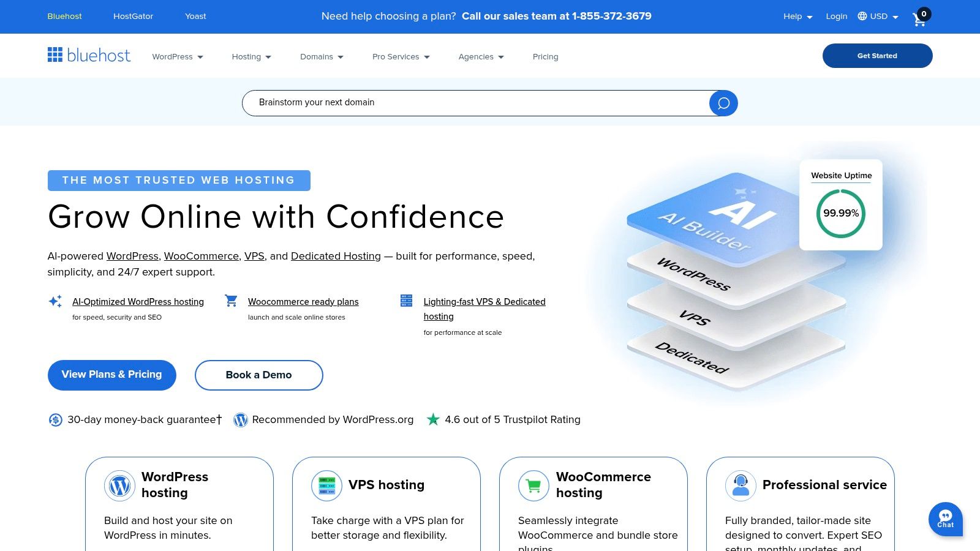
Task: Open the Chat widget in the corner
Action: pyautogui.click(x=946, y=519)
